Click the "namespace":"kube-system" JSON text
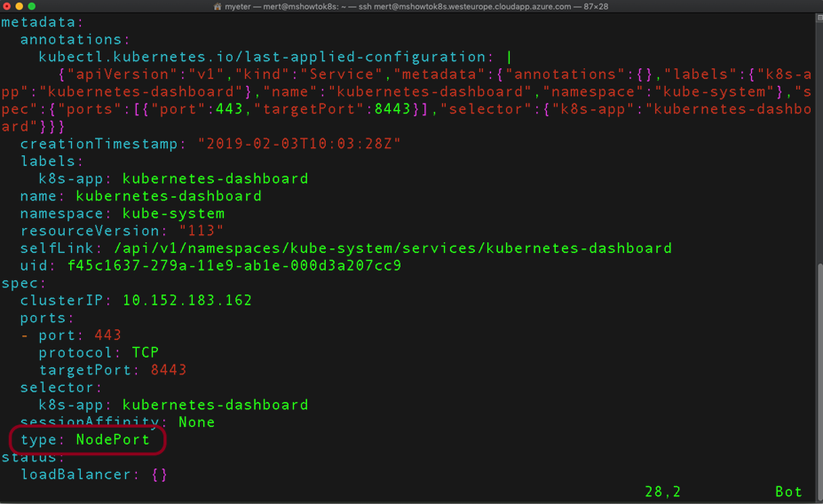This screenshot has width=823, height=504. (x=661, y=91)
